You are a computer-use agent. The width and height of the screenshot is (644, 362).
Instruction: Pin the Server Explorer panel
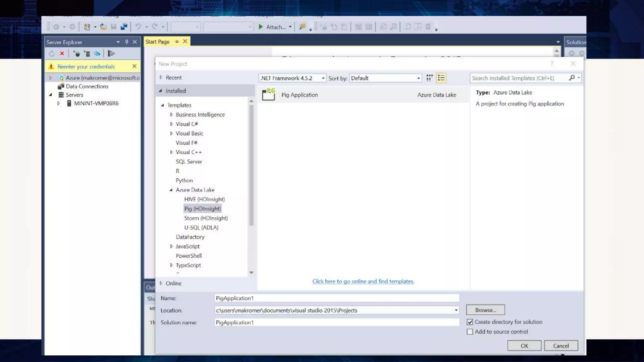pyautogui.click(x=126, y=42)
